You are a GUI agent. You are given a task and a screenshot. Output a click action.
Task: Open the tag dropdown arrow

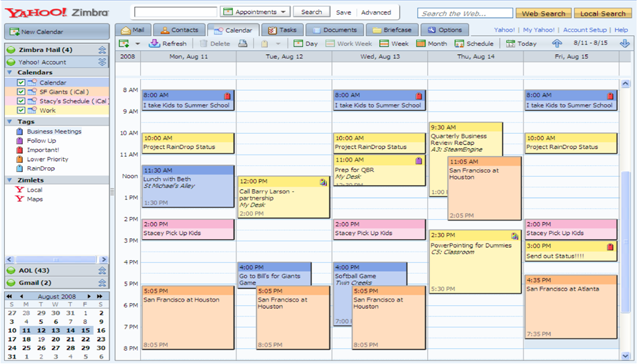point(278,44)
